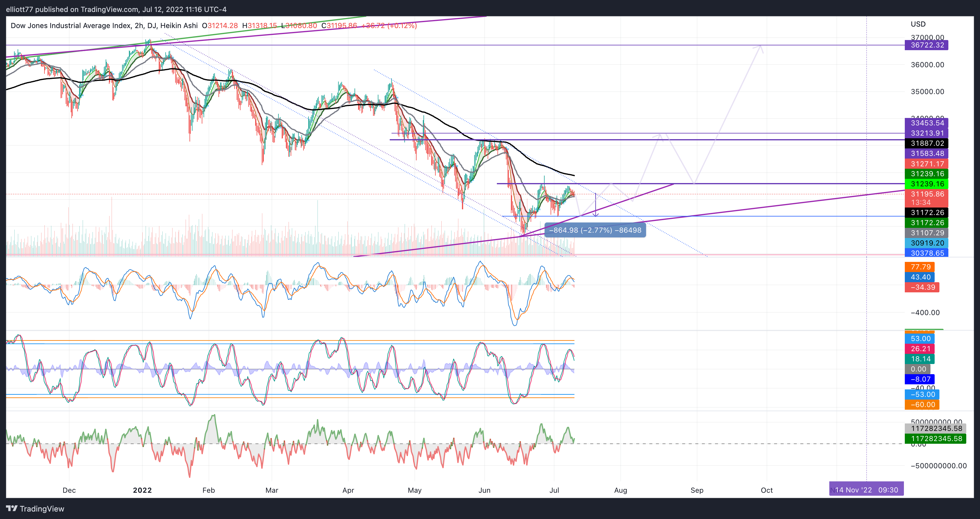Viewport: 980px width, 519px height.
Task: Click the current price label 31195.86
Action: pos(926,194)
